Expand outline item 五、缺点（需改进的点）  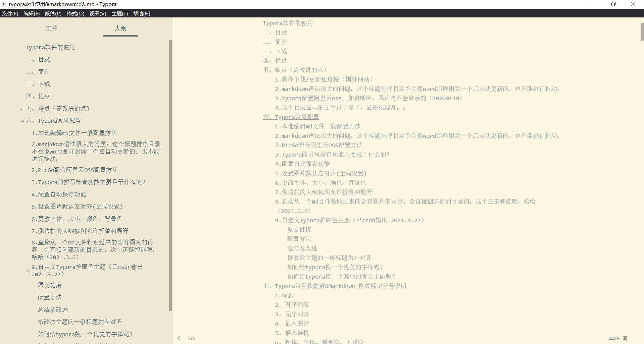(x=21, y=109)
